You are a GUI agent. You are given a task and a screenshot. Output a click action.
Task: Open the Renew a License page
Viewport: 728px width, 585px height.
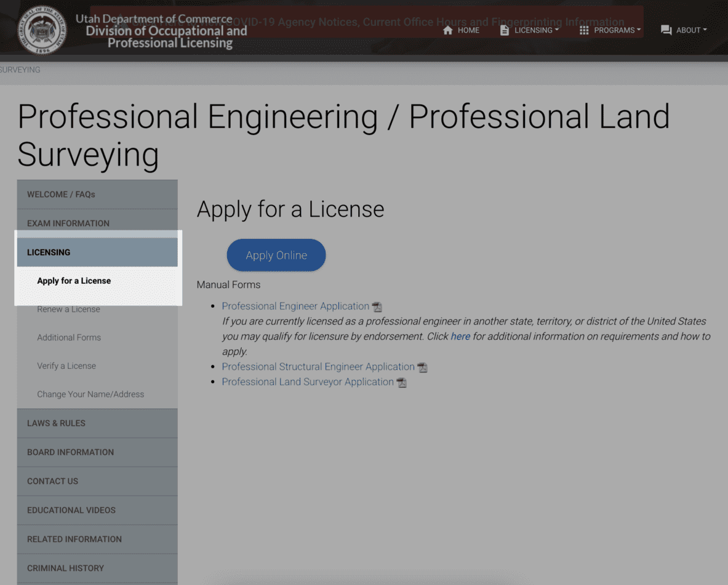tap(68, 309)
